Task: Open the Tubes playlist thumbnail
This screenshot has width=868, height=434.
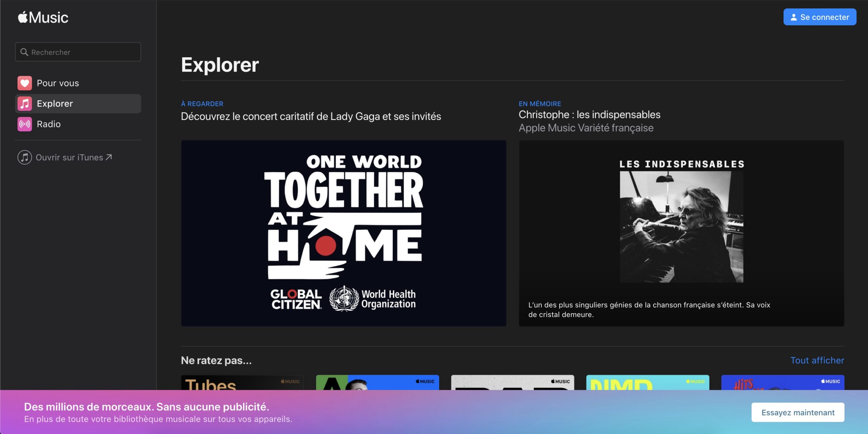Action: point(242,383)
